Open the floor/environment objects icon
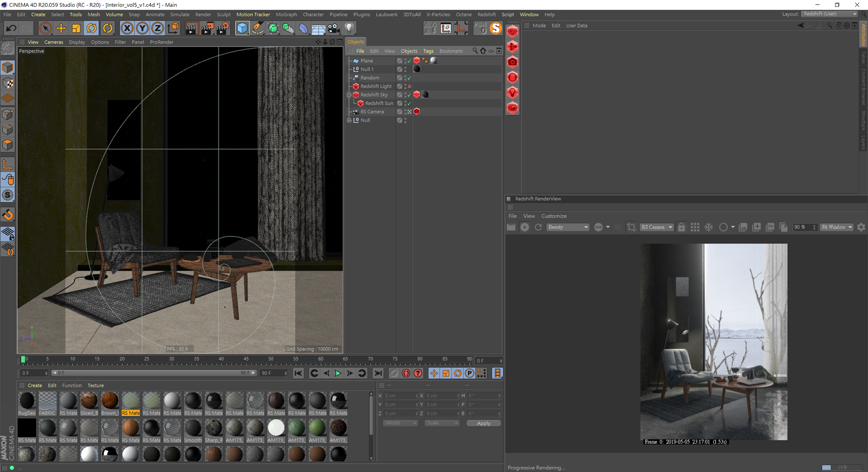Viewport: 868px width, 472px height. click(318, 28)
